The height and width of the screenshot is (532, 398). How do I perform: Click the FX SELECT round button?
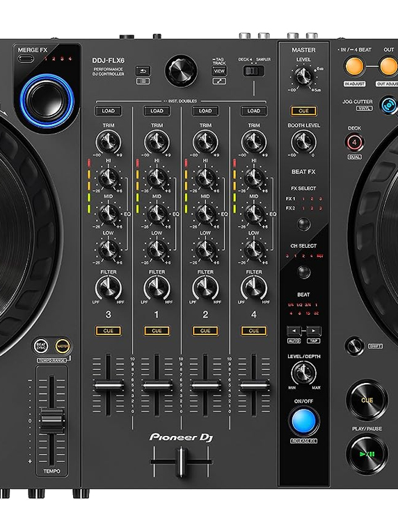[x=303, y=224]
